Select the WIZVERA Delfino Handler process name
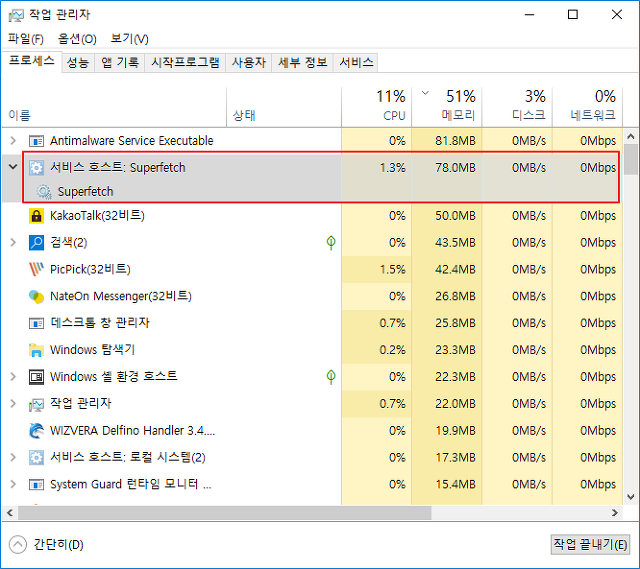This screenshot has height=569, width=640. [x=132, y=431]
